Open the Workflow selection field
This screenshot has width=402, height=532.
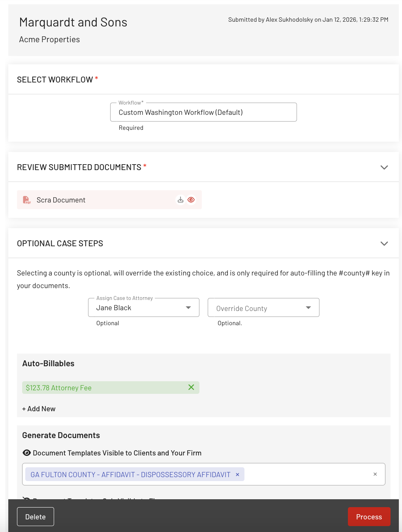[x=203, y=112]
